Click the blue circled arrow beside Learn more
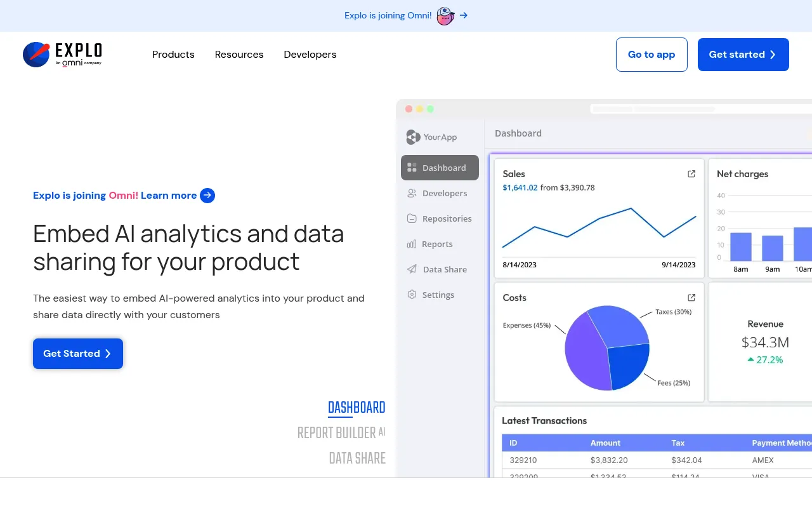Viewport: 812px width, 508px height. click(207, 196)
